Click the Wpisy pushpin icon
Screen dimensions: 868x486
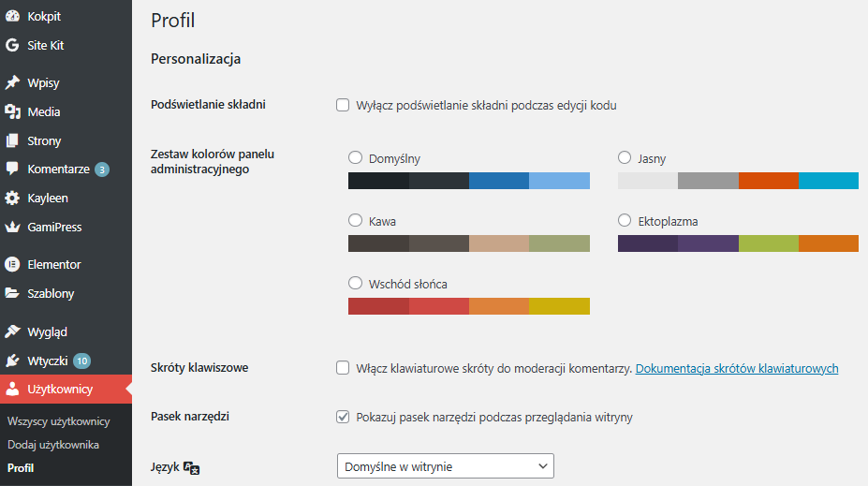(x=12, y=83)
